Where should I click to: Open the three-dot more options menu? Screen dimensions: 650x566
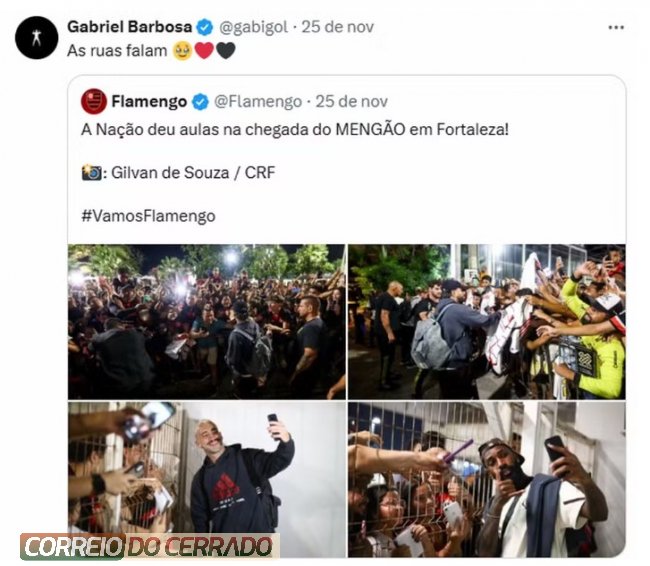pos(616,27)
